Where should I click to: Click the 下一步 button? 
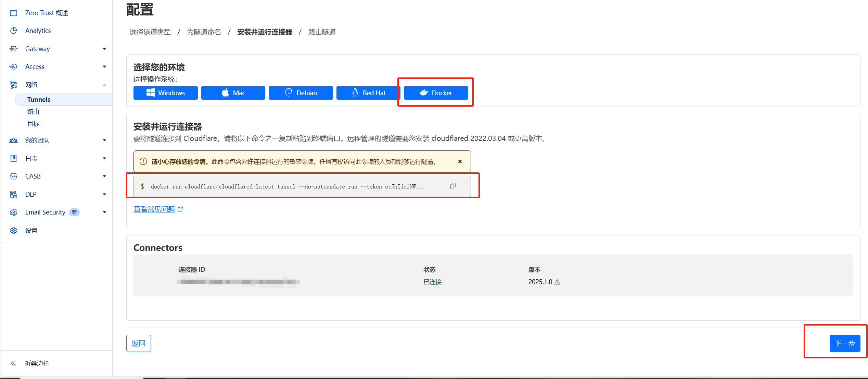(845, 343)
